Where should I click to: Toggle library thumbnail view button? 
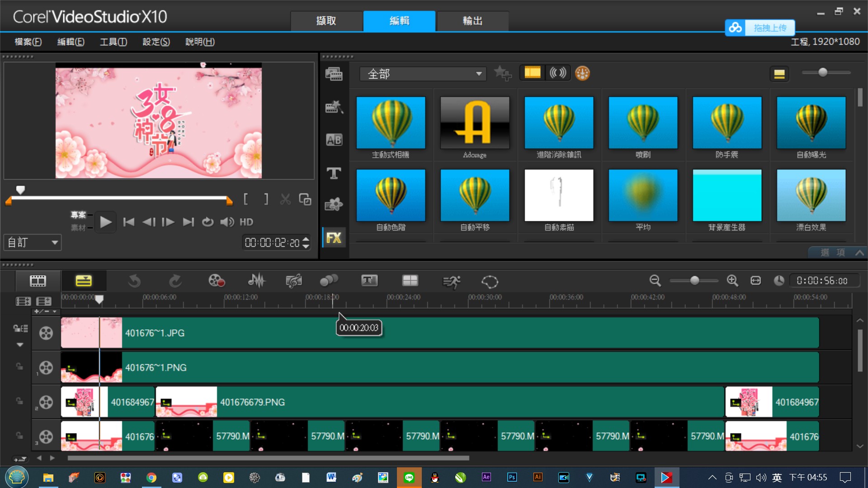779,74
